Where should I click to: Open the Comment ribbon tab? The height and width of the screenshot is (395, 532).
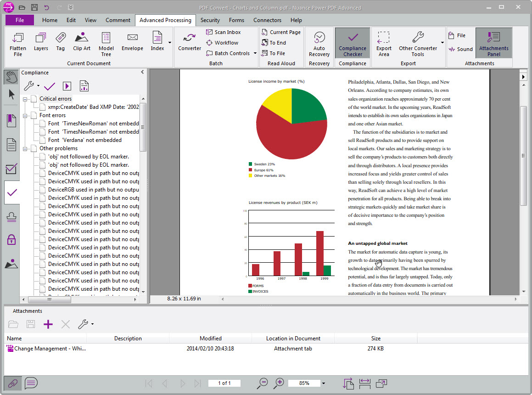[118, 20]
